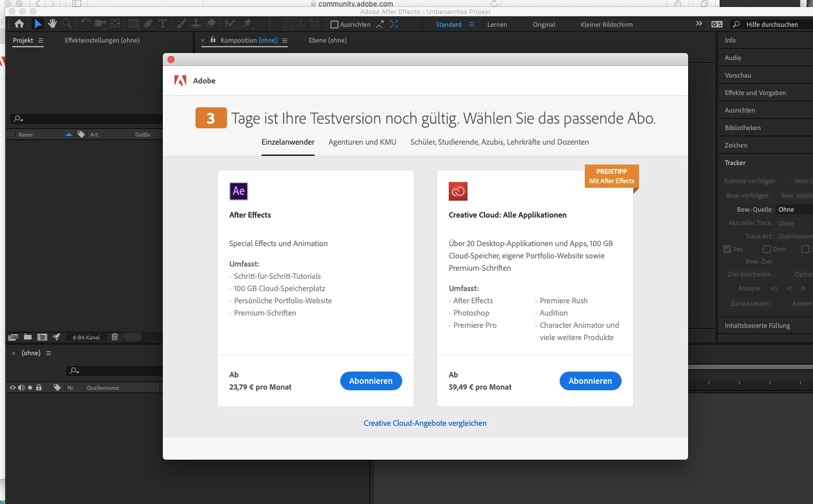Toggle the Pos. checkbox in Tracker

tap(727, 249)
